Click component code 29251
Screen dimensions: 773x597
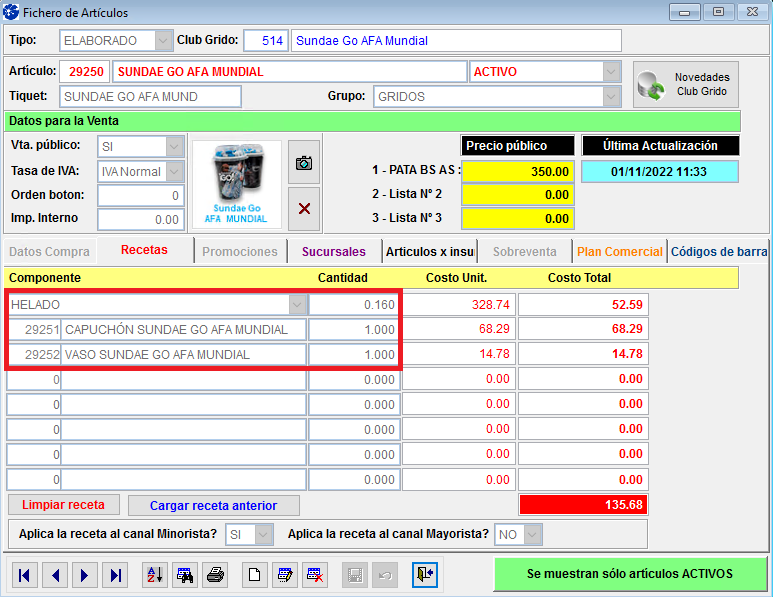[x=34, y=329]
